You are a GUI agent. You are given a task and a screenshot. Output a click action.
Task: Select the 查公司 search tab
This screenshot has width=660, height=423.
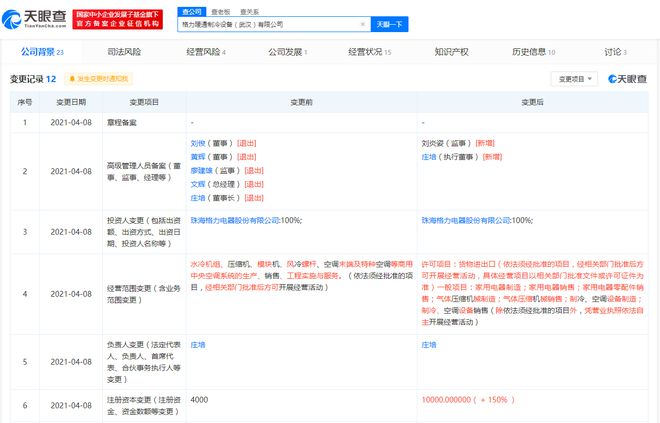[192, 12]
